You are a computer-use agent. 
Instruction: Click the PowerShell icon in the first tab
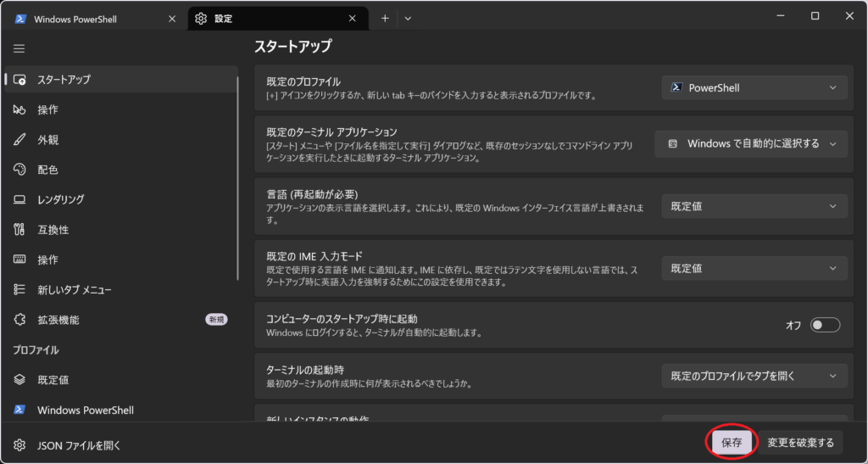coord(20,19)
